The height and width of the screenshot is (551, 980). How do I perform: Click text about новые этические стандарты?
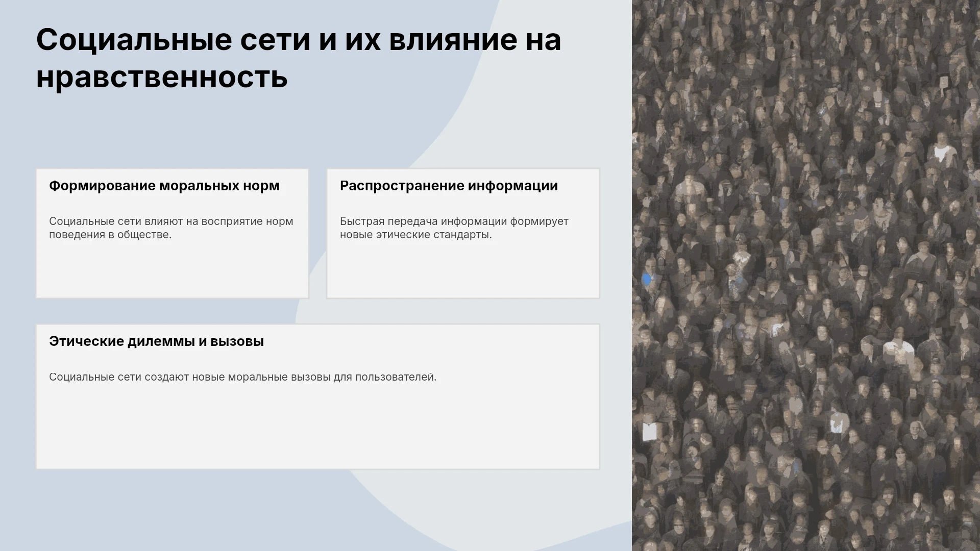[454, 228]
